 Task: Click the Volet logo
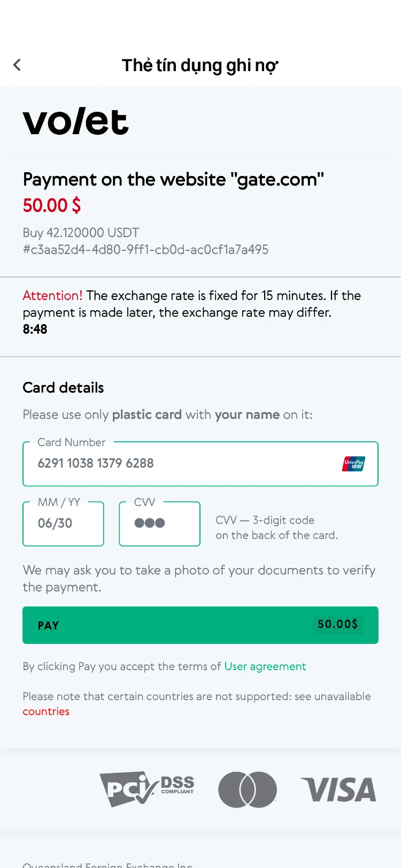point(76,121)
